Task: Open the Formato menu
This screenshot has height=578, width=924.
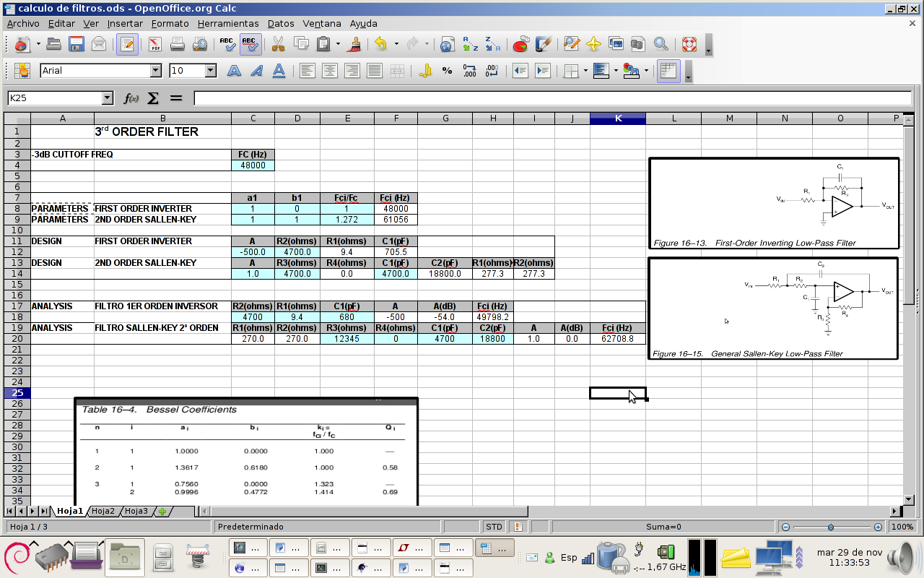Action: tap(170, 23)
